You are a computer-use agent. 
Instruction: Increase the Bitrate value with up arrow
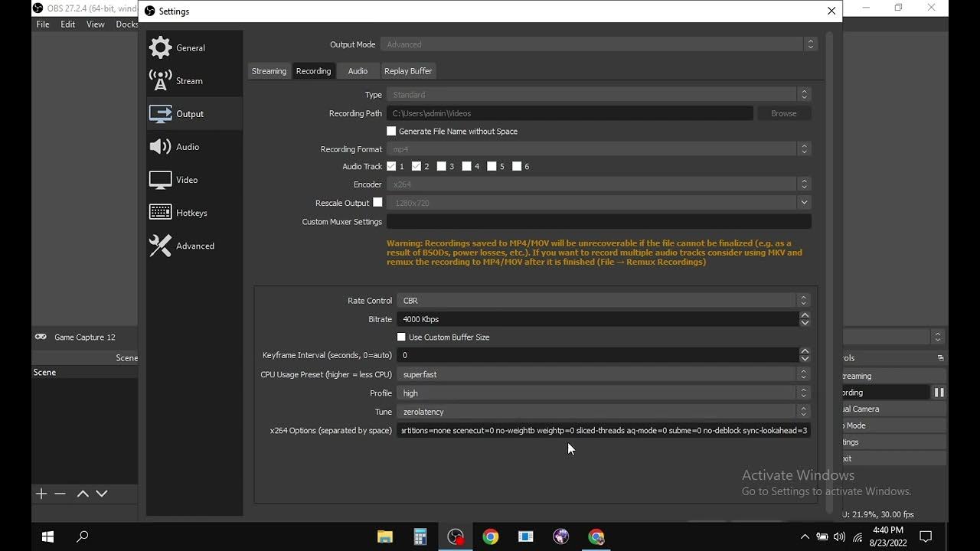pyautogui.click(x=805, y=315)
